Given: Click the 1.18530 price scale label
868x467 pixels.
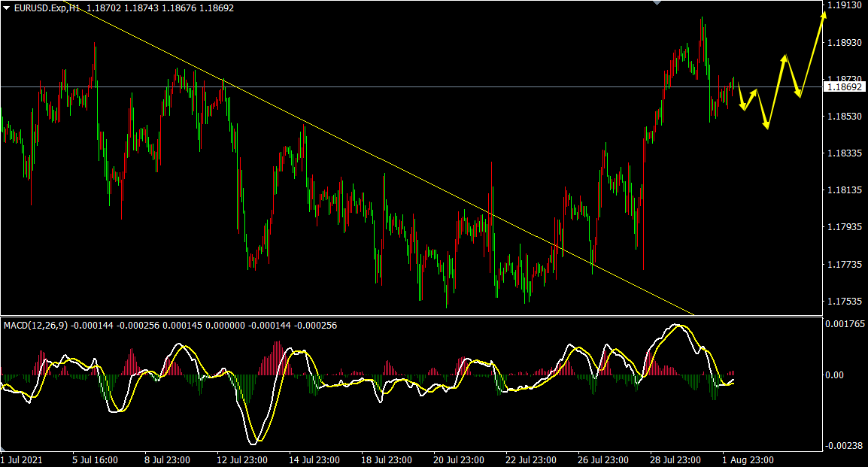Looking at the screenshot, I should 844,117.
